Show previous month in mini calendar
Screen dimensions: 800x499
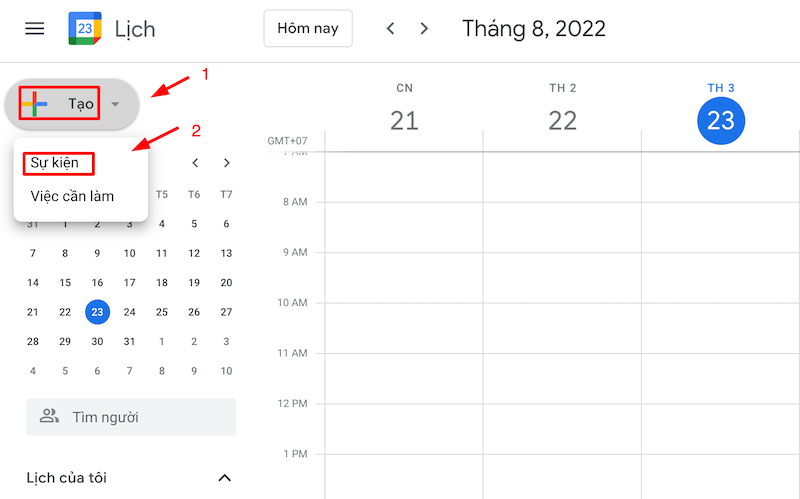coord(195,163)
